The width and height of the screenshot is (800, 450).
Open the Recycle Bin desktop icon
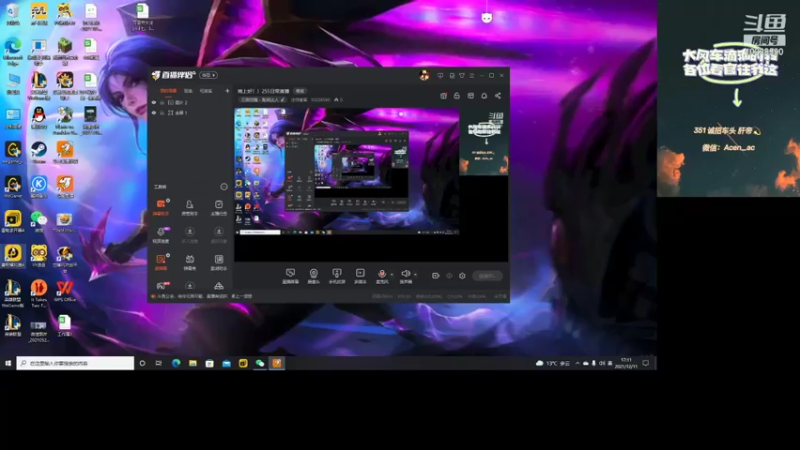tap(13, 14)
